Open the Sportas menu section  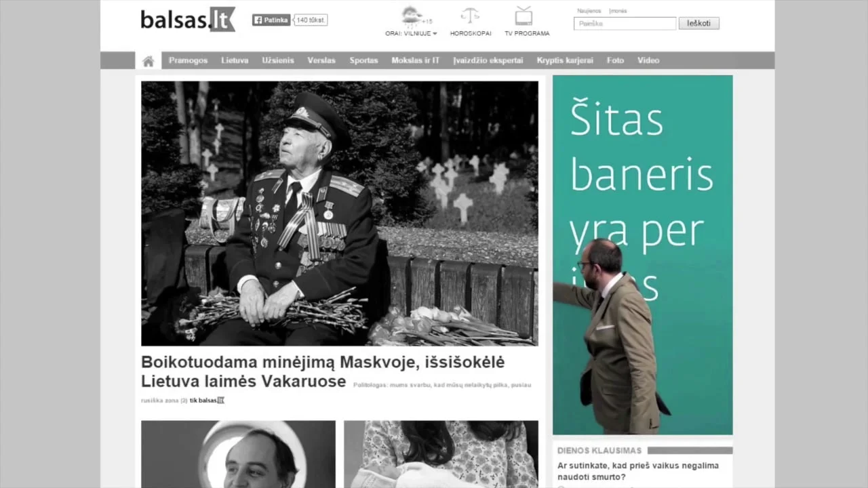363,60
